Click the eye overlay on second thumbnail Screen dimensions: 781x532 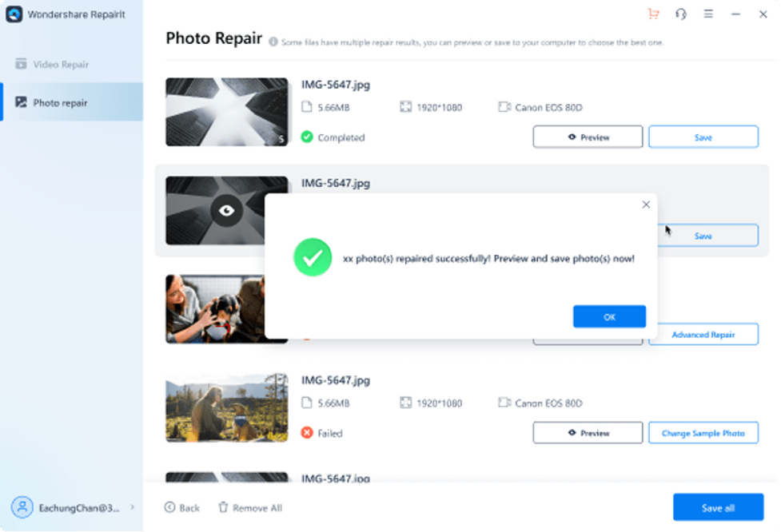pyautogui.click(x=227, y=211)
